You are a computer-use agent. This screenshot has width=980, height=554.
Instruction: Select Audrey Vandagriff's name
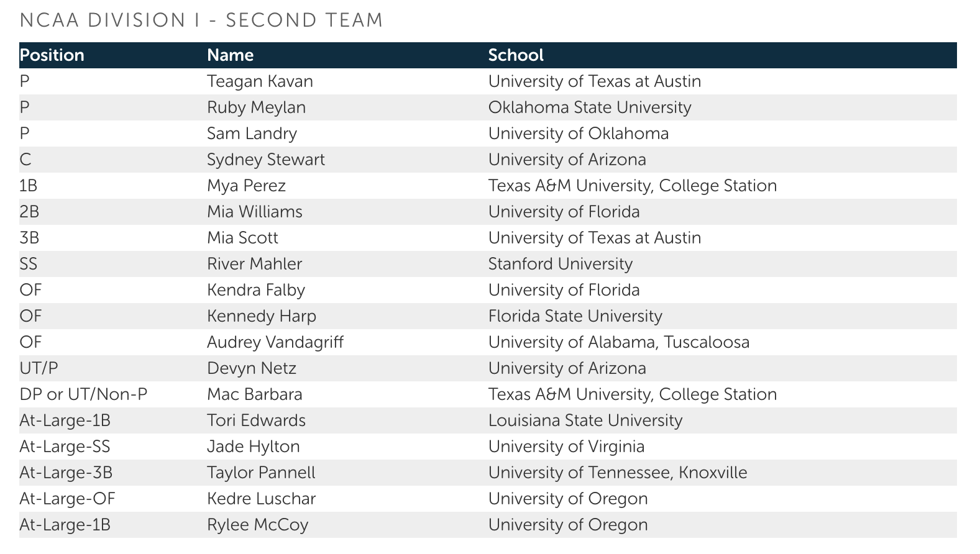pos(275,342)
